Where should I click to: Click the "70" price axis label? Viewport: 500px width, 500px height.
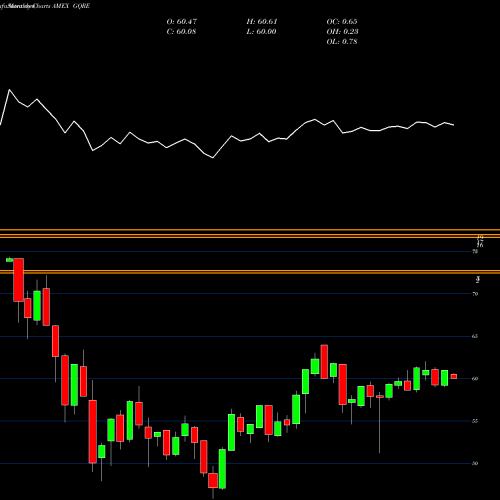coord(475,294)
